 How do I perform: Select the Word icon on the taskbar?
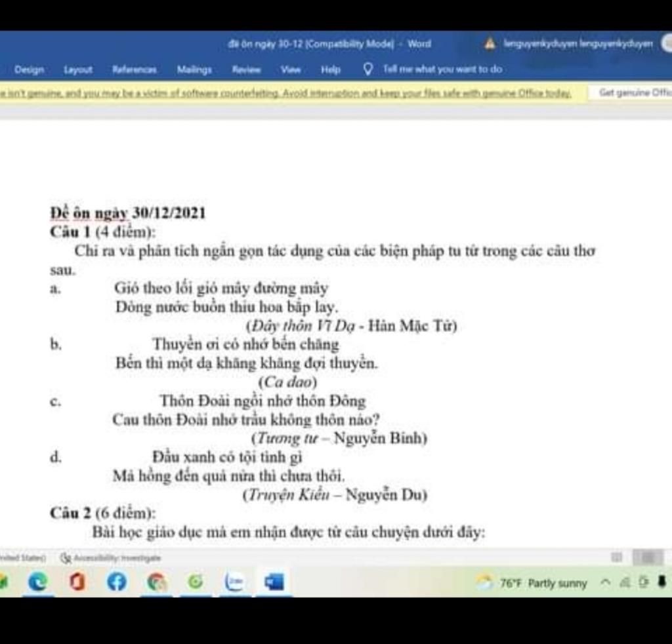[x=274, y=582]
